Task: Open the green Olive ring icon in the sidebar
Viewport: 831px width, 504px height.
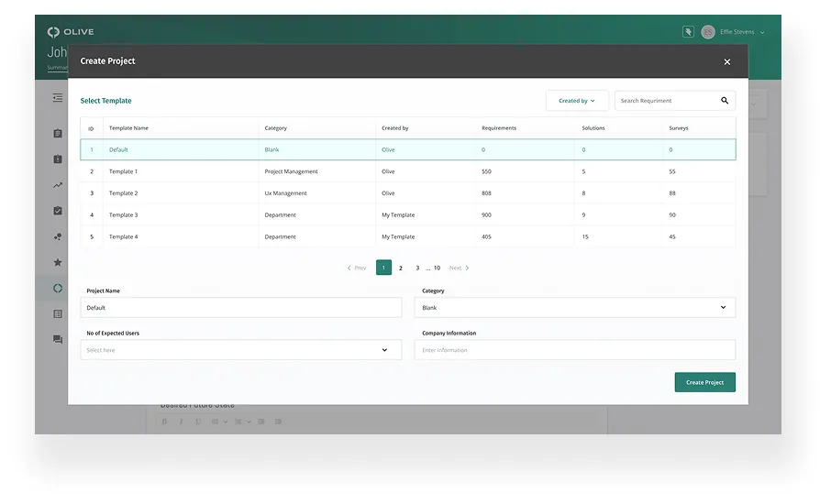Action: point(58,289)
